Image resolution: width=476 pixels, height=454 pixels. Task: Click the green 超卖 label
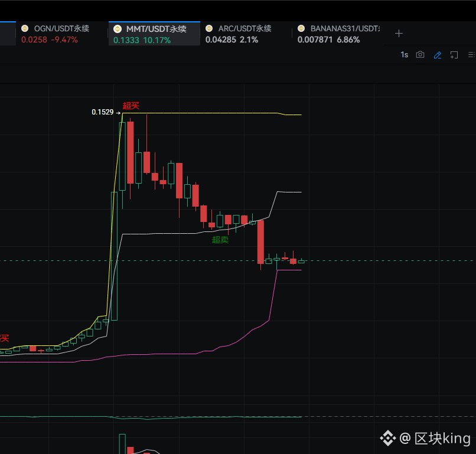220,240
